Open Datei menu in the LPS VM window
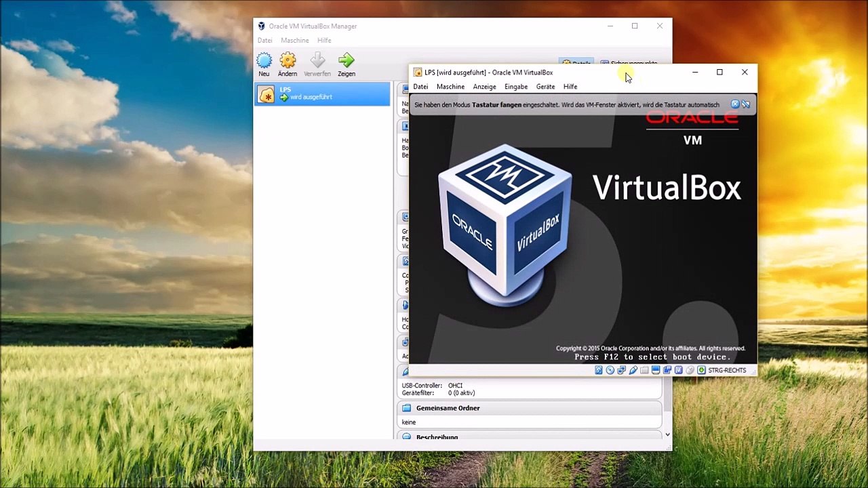868x488 pixels. 420,87
